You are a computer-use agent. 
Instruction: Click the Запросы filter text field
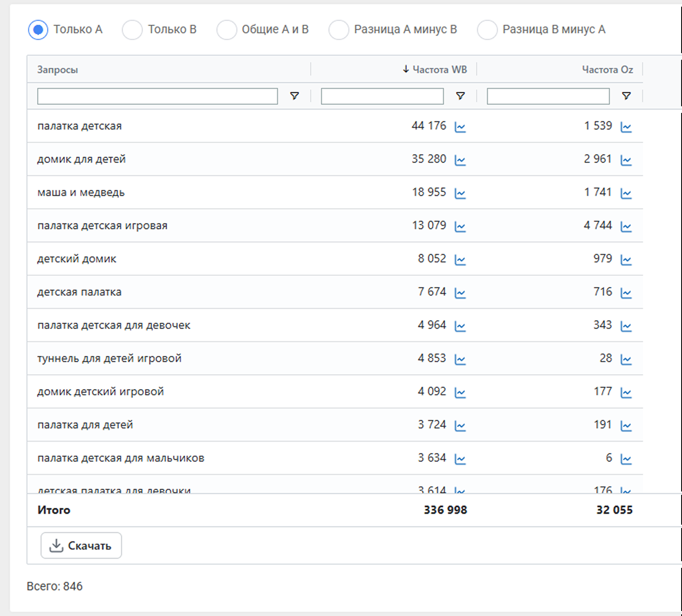point(157,96)
